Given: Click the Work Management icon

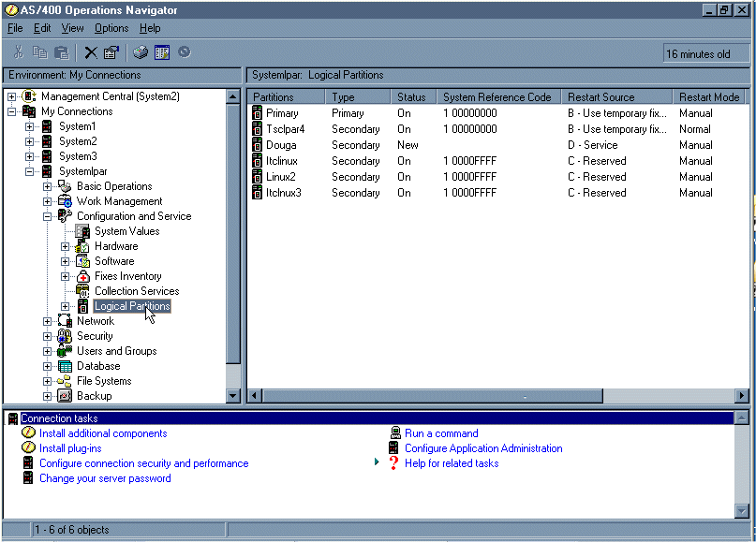Looking at the screenshot, I should point(65,201).
